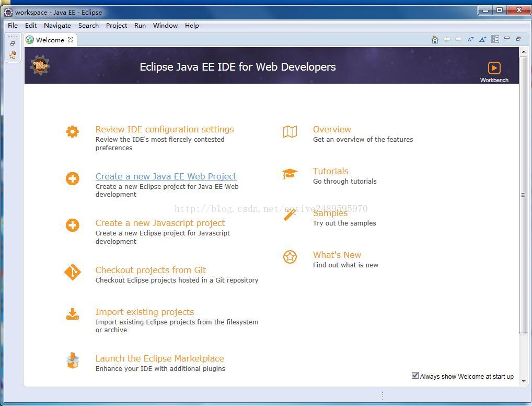This screenshot has width=532, height=406.
Task: Click the Git diamond icon
Action: 72,272
